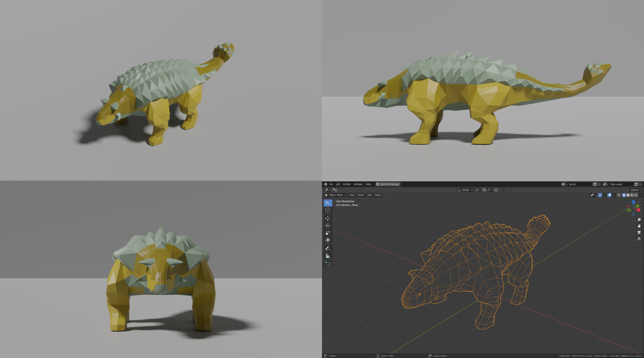Click the side-view render thumbnail
Viewport: 644px width, 358px height.
(x=483, y=90)
